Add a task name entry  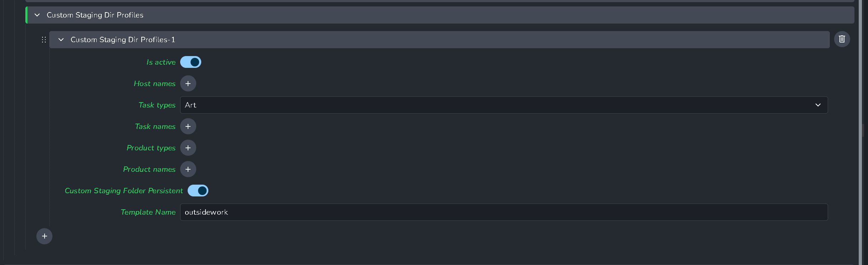(x=188, y=126)
